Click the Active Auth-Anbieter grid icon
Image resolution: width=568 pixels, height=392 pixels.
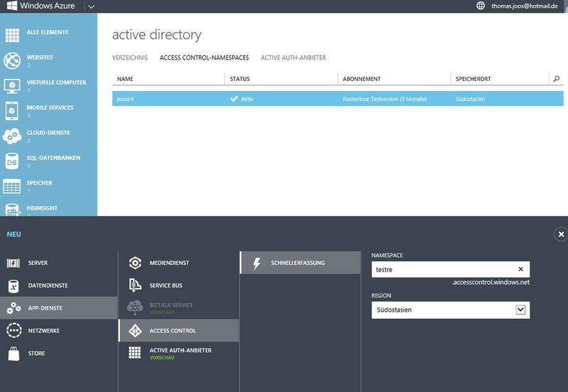[135, 353]
